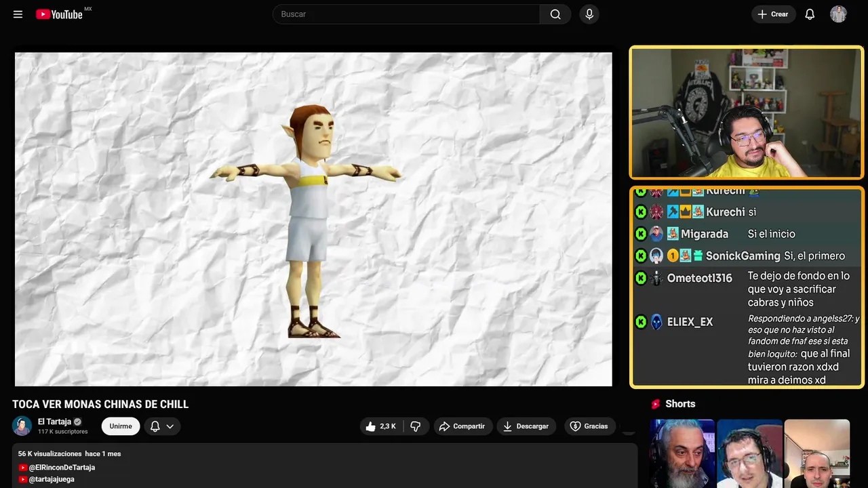Open the rightmost Shorts thumbnail

pos(816,453)
